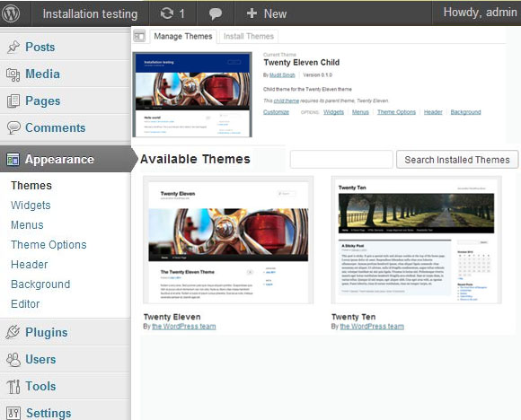
Task: Open Widgets in the Appearance submenu
Action: point(31,206)
